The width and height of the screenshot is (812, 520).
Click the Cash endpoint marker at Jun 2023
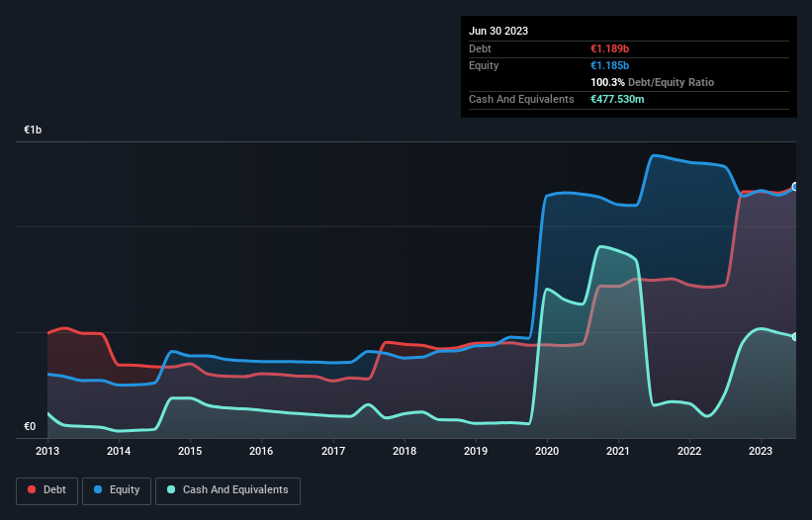[795, 337]
